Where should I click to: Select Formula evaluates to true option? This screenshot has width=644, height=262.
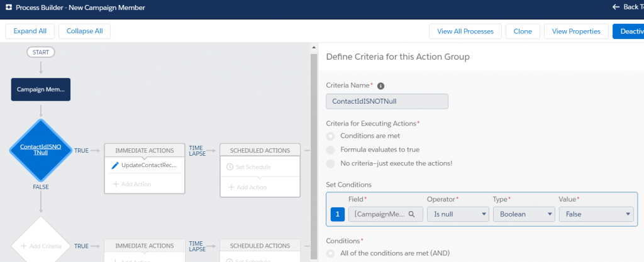[331, 150]
